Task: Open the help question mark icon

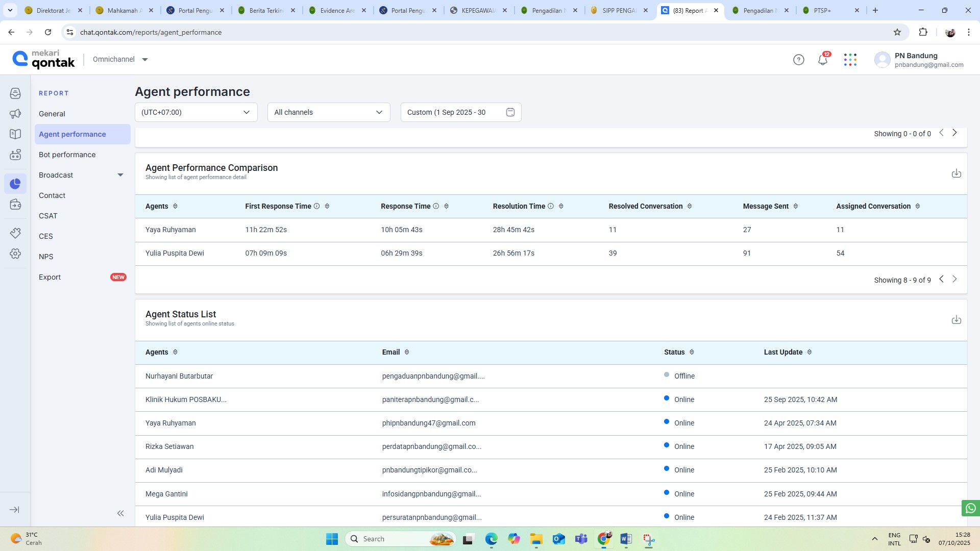Action: [x=798, y=60]
